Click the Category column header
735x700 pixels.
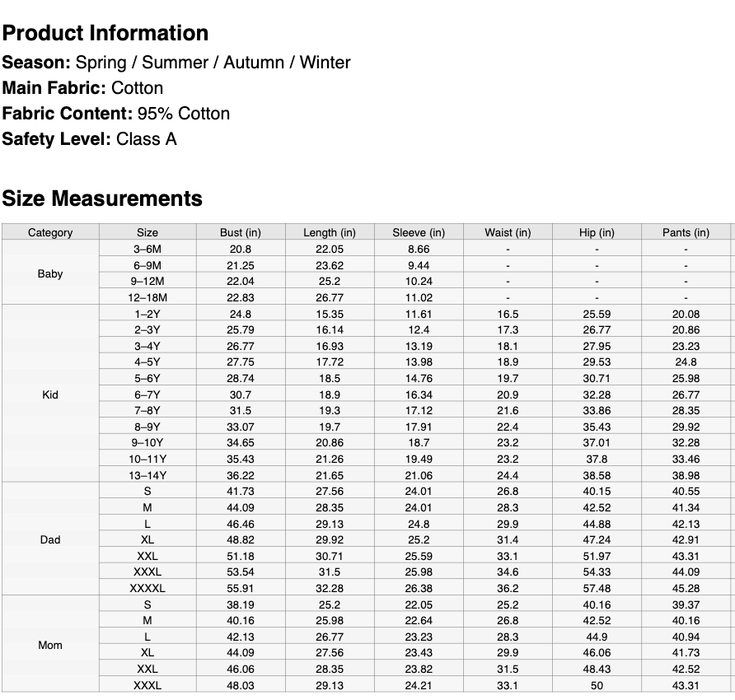pos(50,232)
